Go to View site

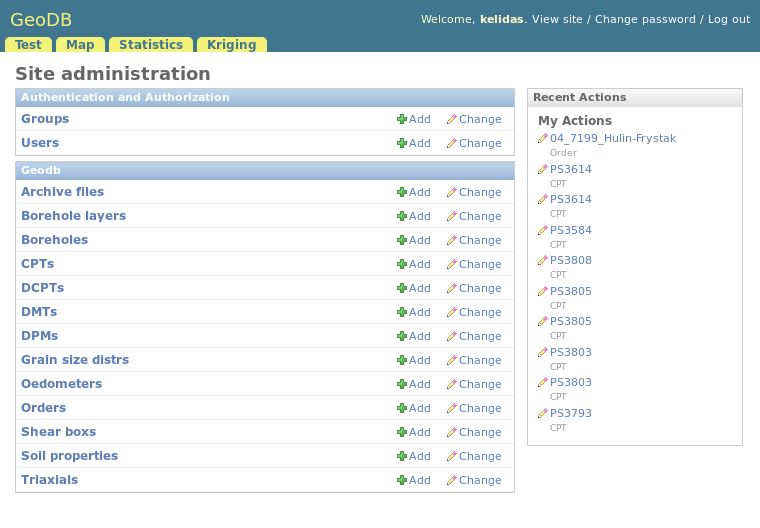pyautogui.click(x=557, y=19)
